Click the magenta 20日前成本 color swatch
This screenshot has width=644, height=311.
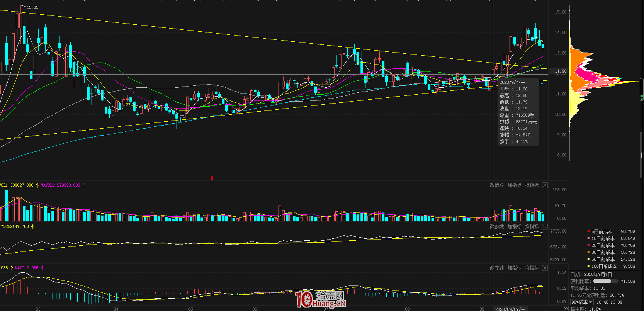[588, 245]
